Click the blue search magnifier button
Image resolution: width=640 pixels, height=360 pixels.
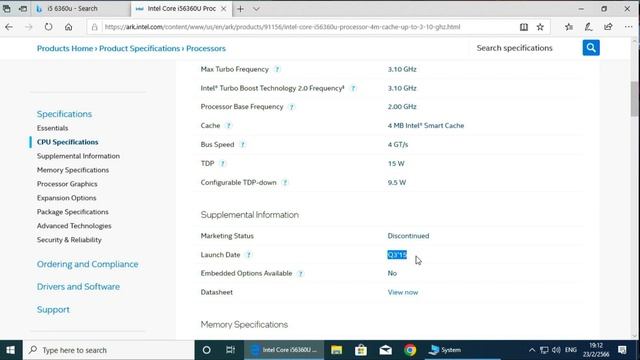(x=591, y=48)
